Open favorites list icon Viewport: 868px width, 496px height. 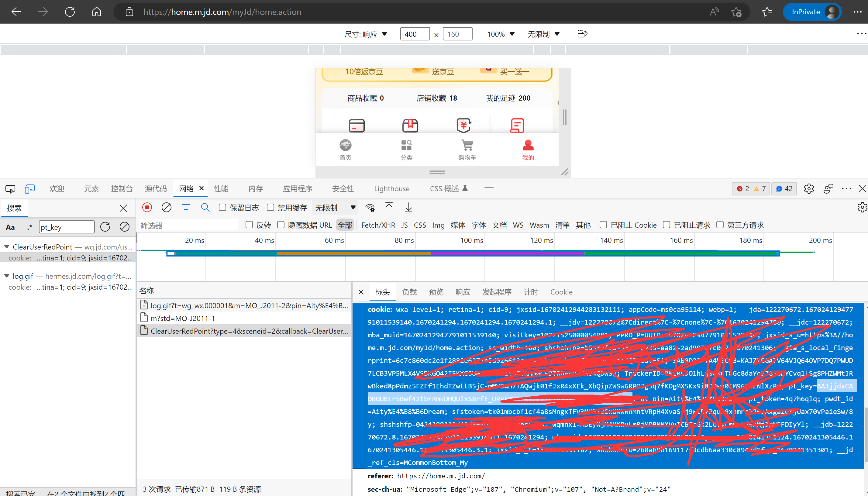pos(766,12)
